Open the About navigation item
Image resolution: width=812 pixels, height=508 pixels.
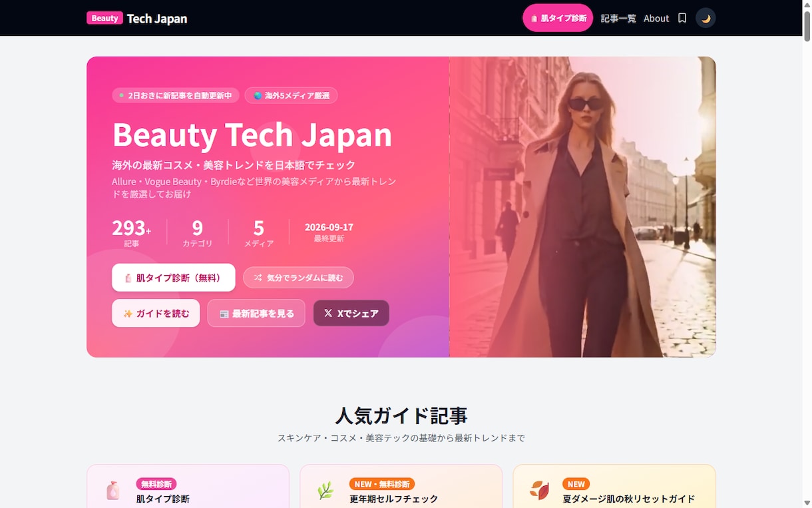tap(656, 18)
